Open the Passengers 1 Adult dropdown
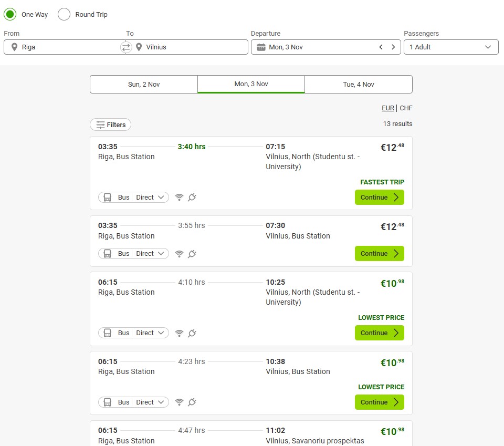The height and width of the screenshot is (446, 504). point(450,47)
